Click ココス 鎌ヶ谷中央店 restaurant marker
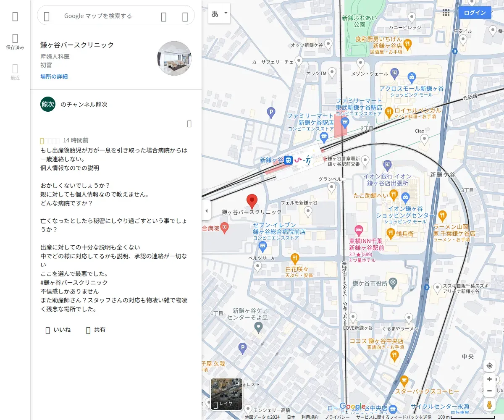The image size is (504, 420). pos(394,356)
